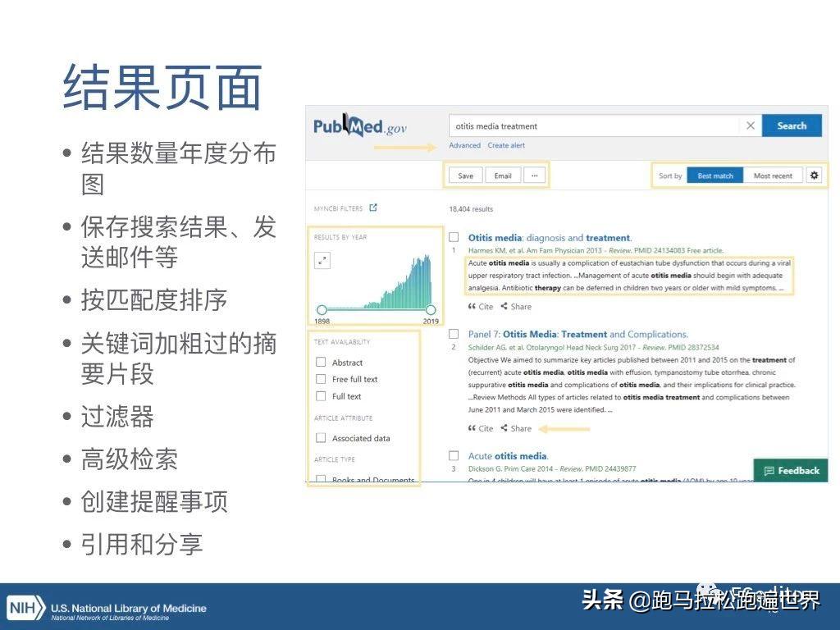Enable the Abstract filter
This screenshot has width=840, height=630.
tap(321, 361)
